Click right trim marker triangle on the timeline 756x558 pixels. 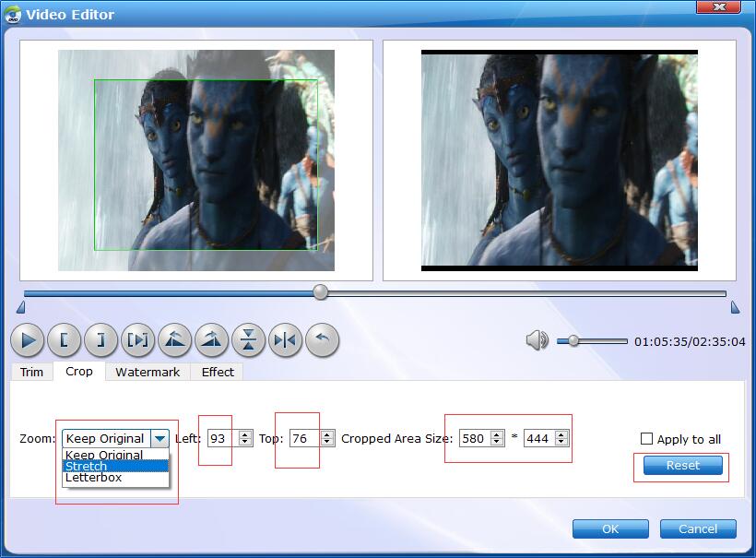pos(735,307)
